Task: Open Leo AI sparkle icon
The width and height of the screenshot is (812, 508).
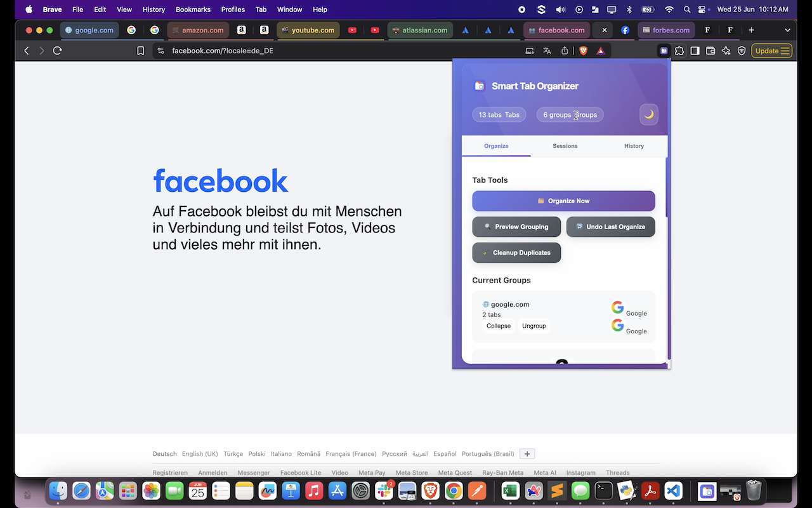Action: [726, 51]
